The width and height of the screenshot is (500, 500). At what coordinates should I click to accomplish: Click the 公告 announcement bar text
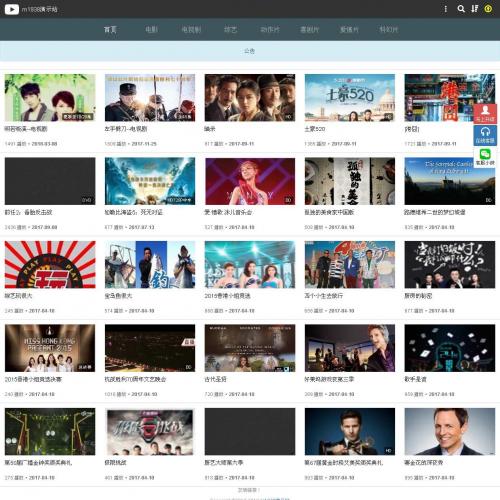pos(250,51)
